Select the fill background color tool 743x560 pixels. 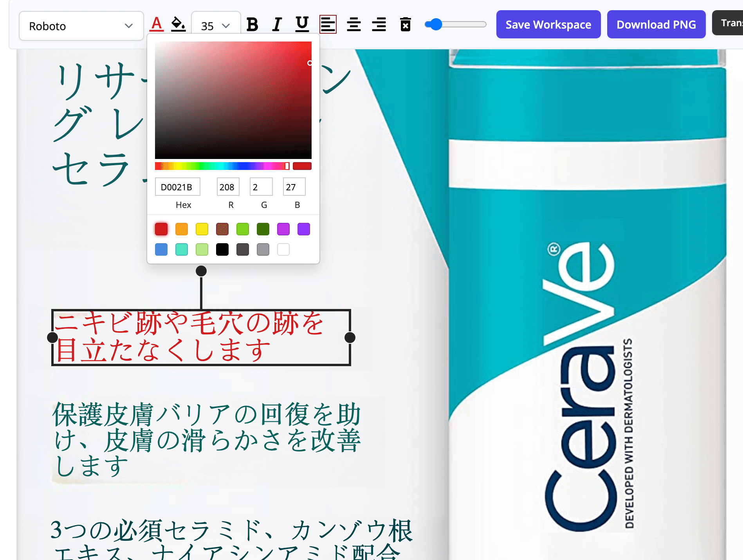[178, 24]
